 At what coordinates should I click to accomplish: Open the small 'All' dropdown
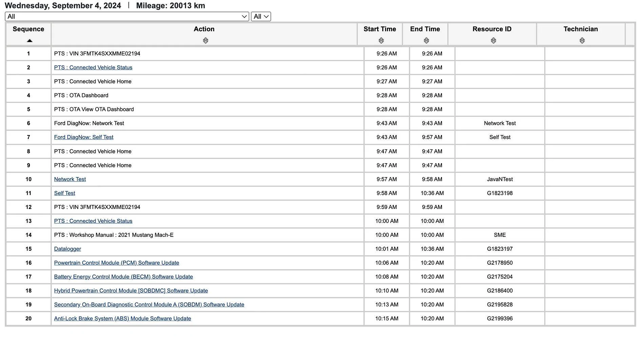point(261,16)
